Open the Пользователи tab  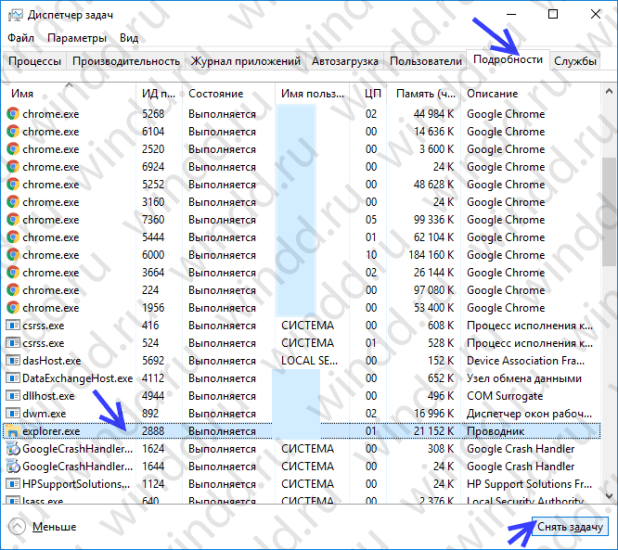(x=426, y=61)
